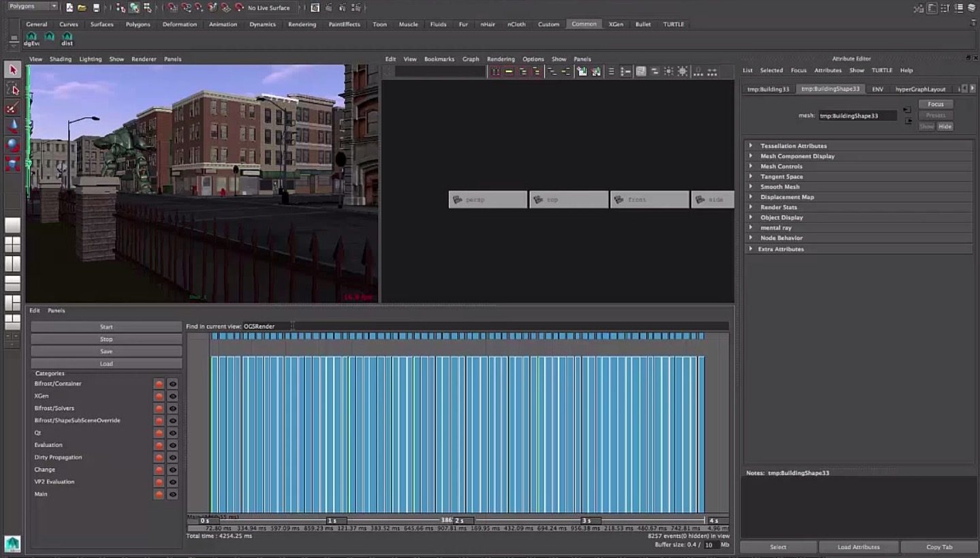Switch to the XGen shelf tab

(x=616, y=25)
